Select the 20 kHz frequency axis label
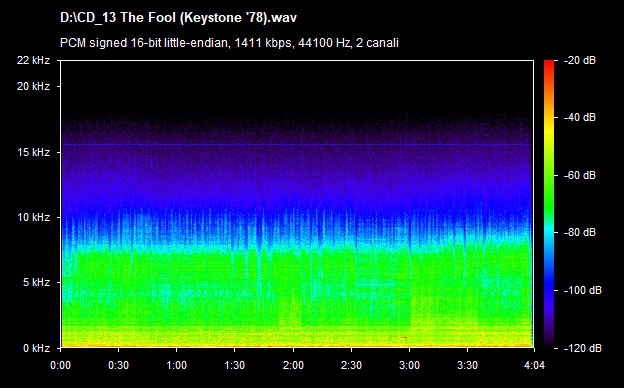The image size is (624, 388). pyautogui.click(x=33, y=86)
